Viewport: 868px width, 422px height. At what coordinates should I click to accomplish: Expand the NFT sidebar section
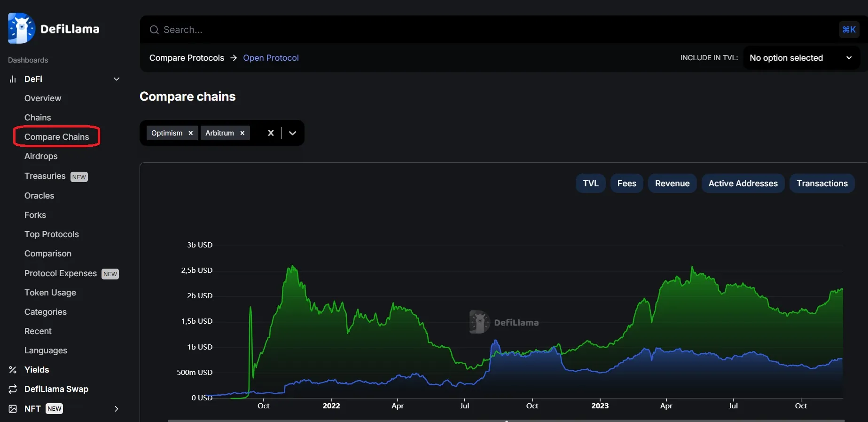117,409
